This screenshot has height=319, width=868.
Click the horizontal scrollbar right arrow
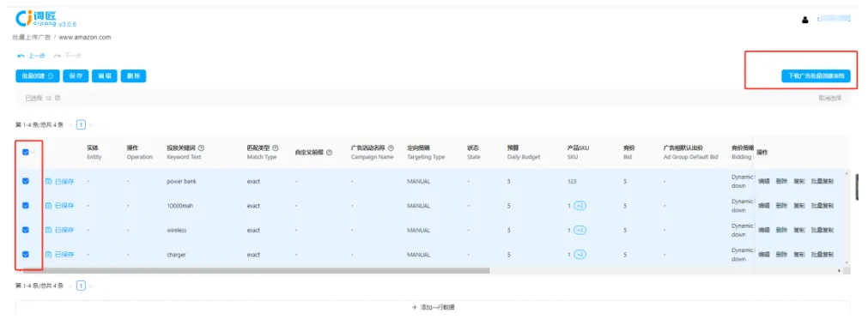tap(839, 271)
